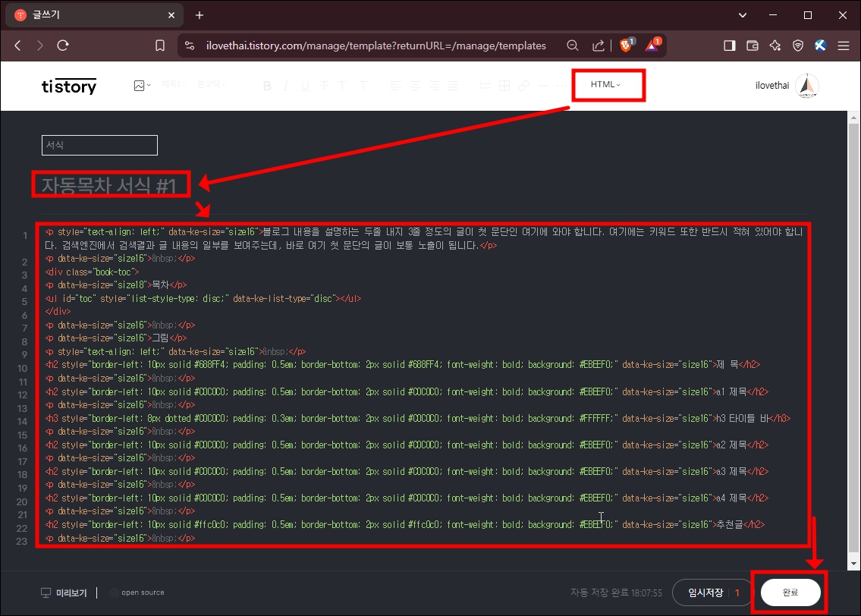Open the profile avatar menu

(807, 86)
